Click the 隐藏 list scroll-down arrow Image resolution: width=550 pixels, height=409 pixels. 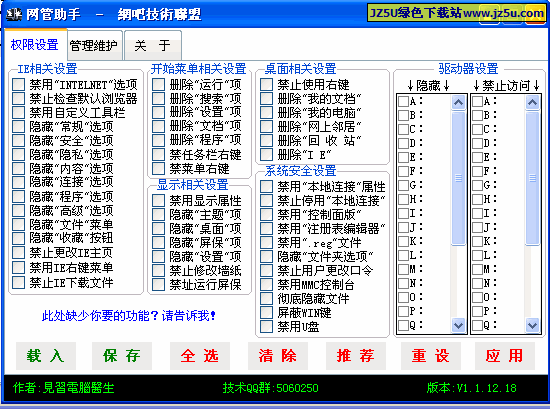458,325
